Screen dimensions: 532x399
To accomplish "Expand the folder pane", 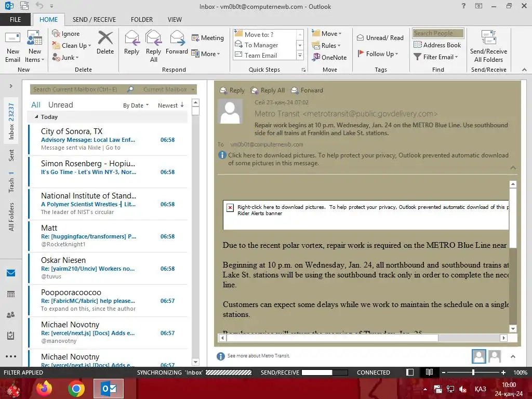I will [x=11, y=86].
